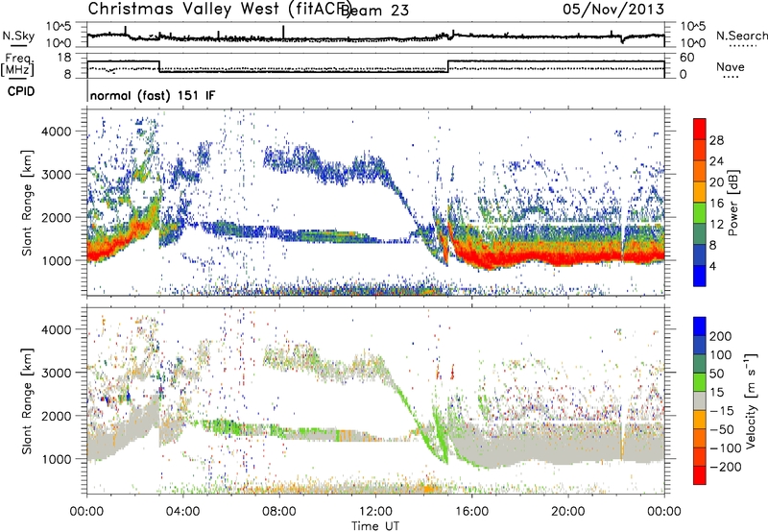Click the '12:00' time tick label
This screenshot has width=768, height=532.
click(375, 512)
